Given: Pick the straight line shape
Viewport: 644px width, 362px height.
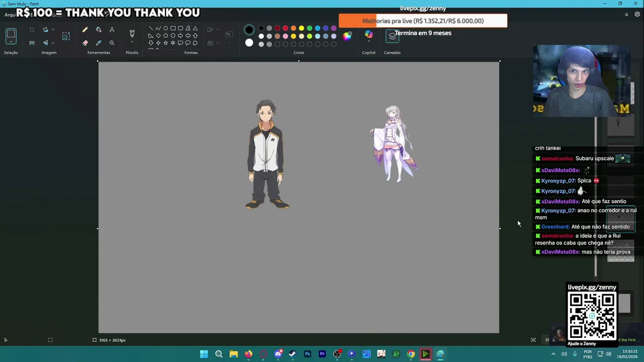Looking at the screenshot, I should (150, 28).
